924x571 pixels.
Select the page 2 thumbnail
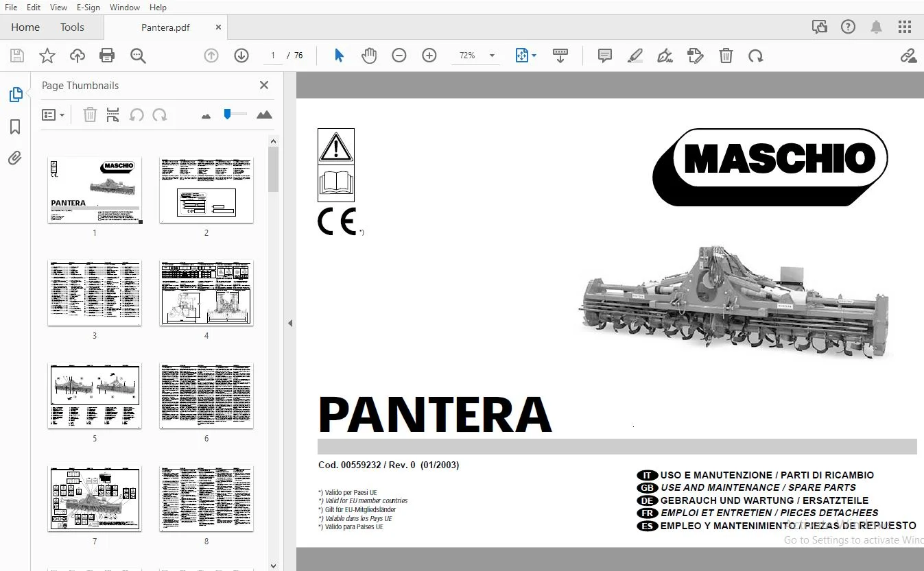[x=206, y=190]
